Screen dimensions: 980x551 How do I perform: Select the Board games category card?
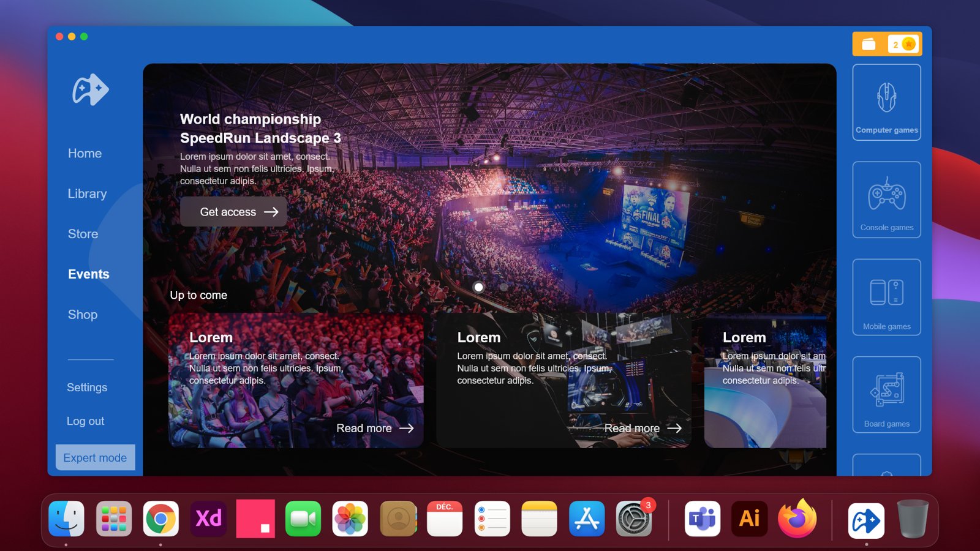coord(886,394)
